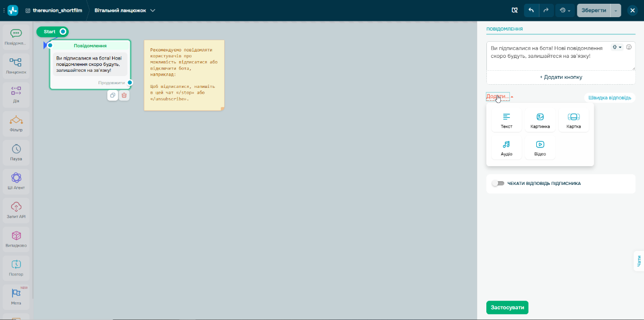
Task: Open the Зберегти dropdown arrow
Action: (x=616, y=10)
